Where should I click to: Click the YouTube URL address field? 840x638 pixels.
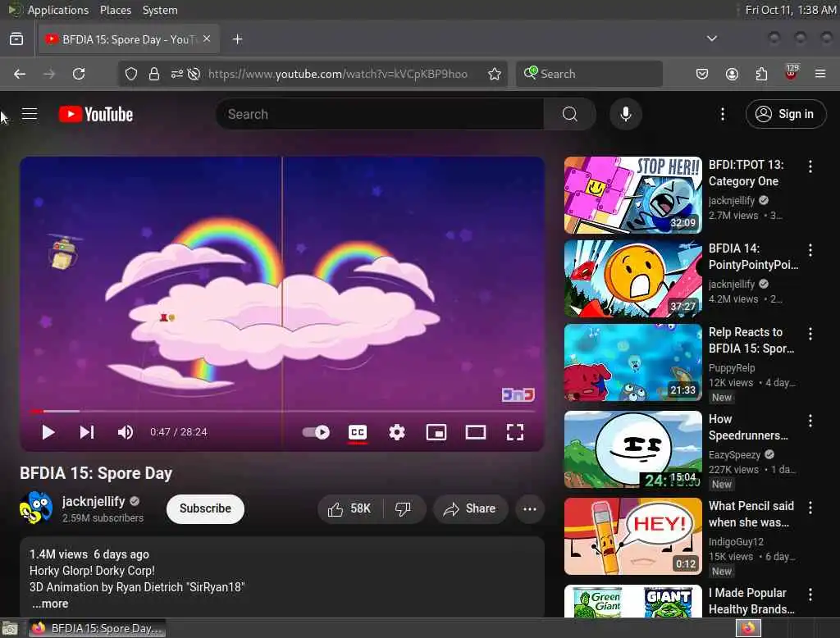(x=337, y=74)
